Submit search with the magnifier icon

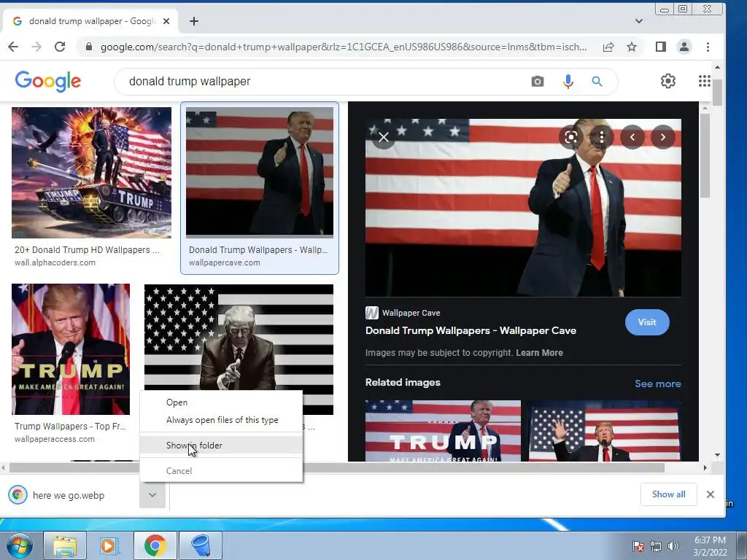tap(597, 82)
